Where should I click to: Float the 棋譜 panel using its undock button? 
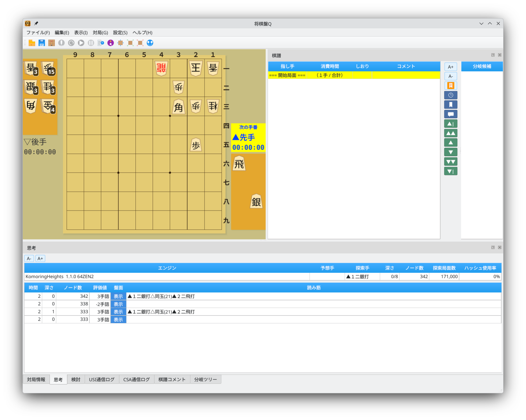493,55
